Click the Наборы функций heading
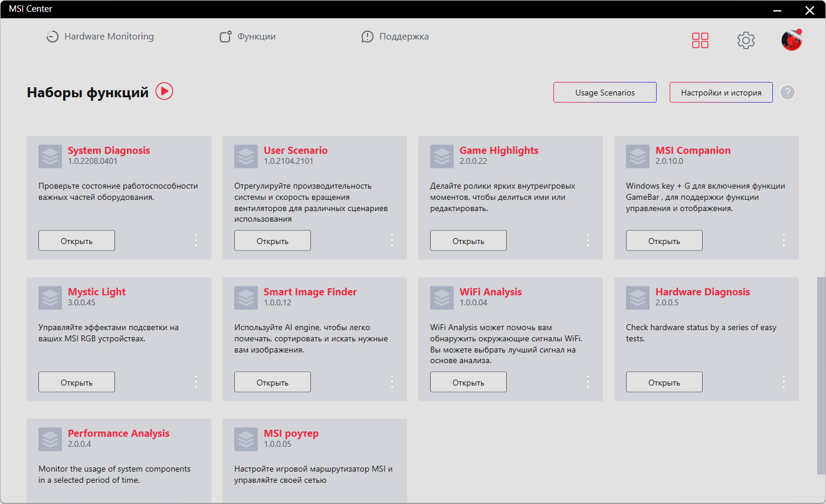This screenshot has width=826, height=504. [x=88, y=93]
